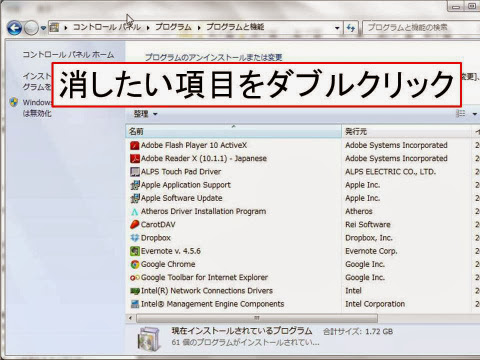Click the Google Toolbar for Internet Explorer icon
The image size is (480, 360).
(x=135, y=278)
